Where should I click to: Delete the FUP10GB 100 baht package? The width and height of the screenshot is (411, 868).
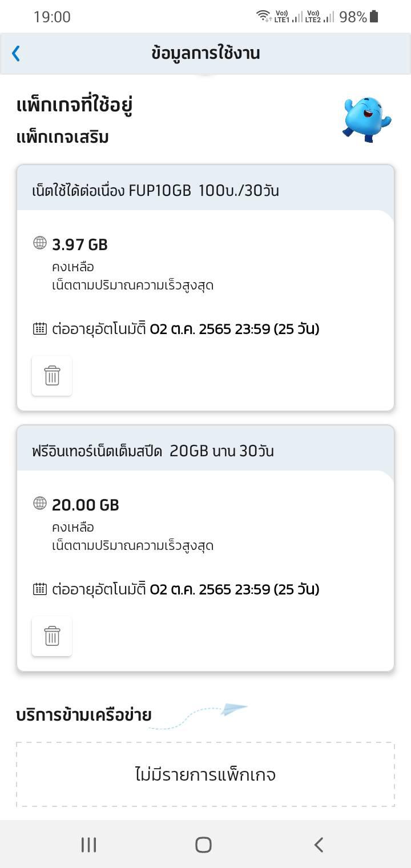[52, 376]
